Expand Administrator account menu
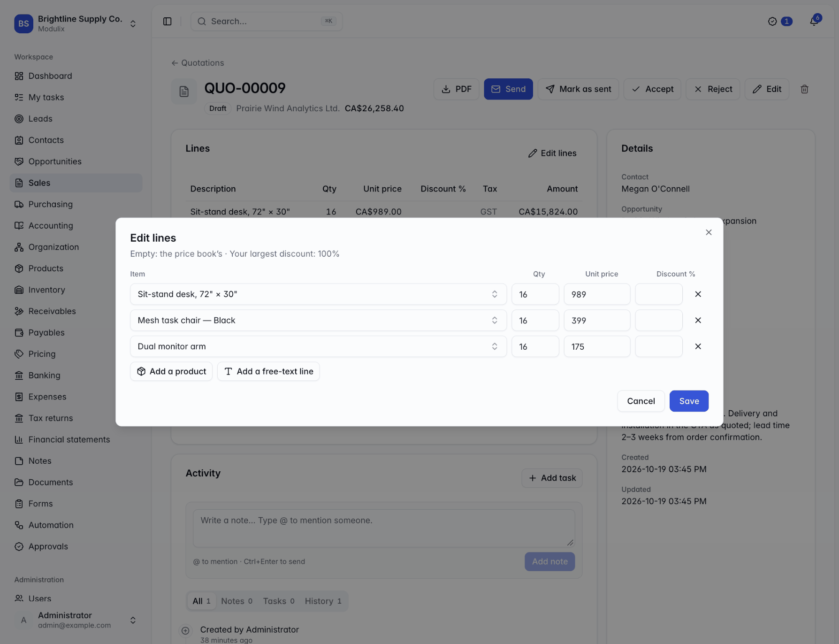839x644 pixels. pyautogui.click(x=76, y=620)
